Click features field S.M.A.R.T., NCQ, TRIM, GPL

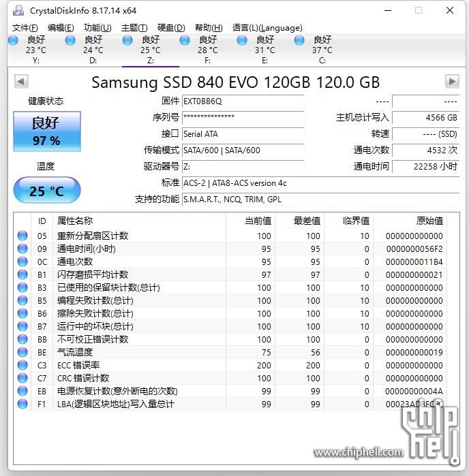[320, 200]
